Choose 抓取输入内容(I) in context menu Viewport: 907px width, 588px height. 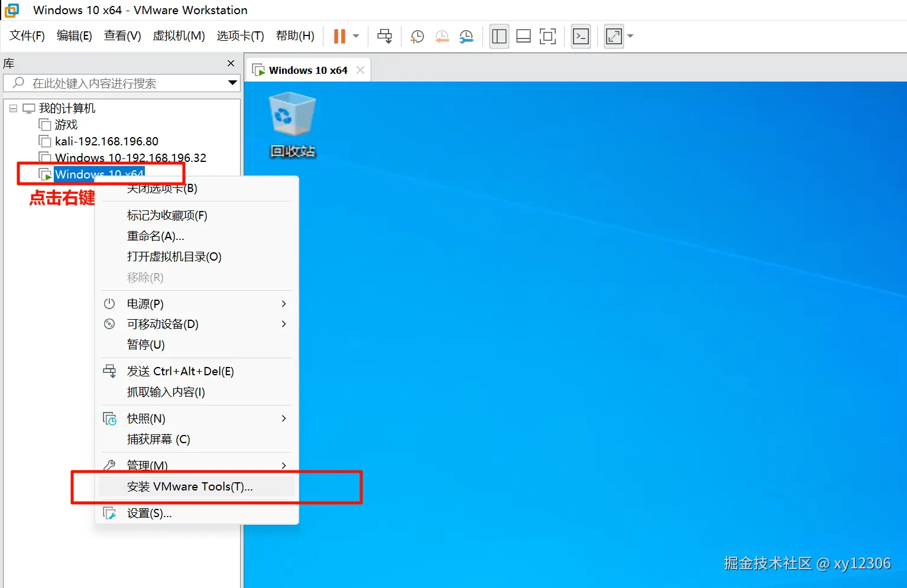197,392
